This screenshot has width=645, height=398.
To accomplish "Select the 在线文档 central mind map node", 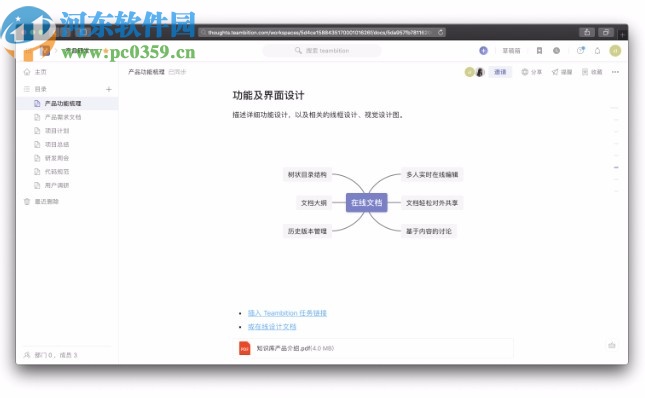I will coord(367,202).
